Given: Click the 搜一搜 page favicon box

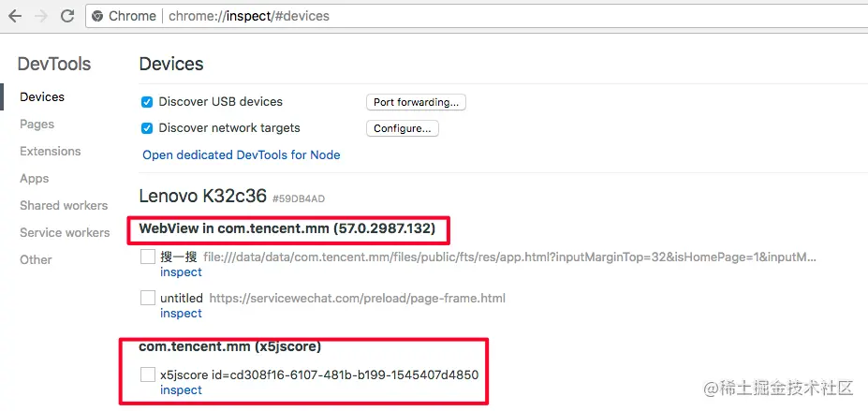Looking at the screenshot, I should (148, 257).
